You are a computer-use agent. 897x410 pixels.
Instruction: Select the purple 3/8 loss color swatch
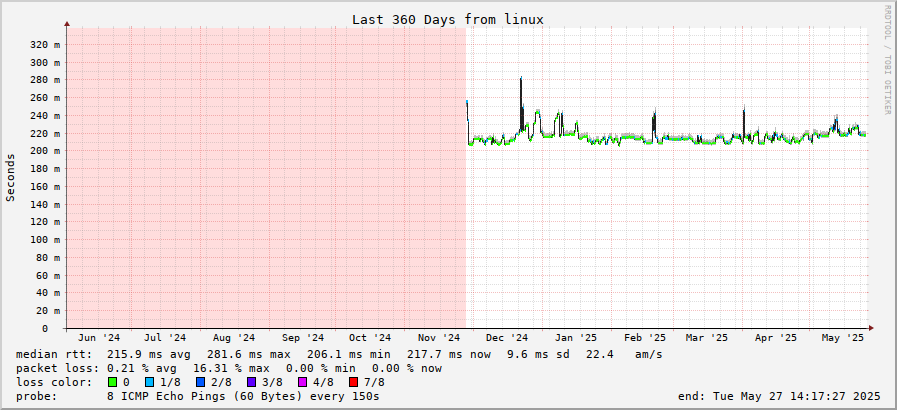point(252,382)
